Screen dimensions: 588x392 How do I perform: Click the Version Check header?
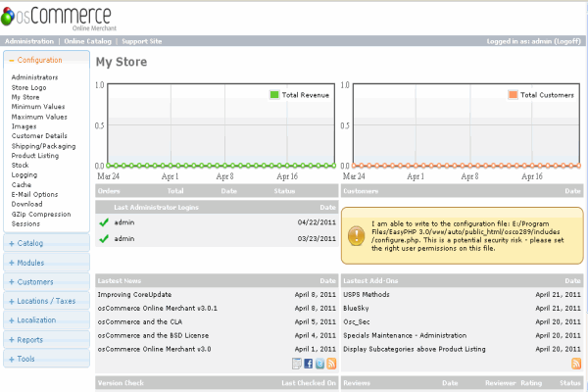click(217, 383)
